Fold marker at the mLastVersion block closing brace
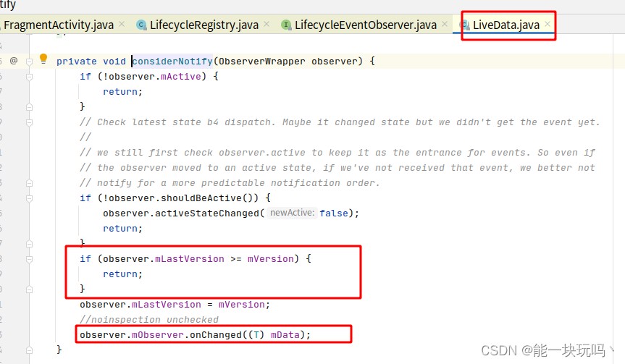This screenshot has height=364, width=625. pyautogui.click(x=29, y=289)
